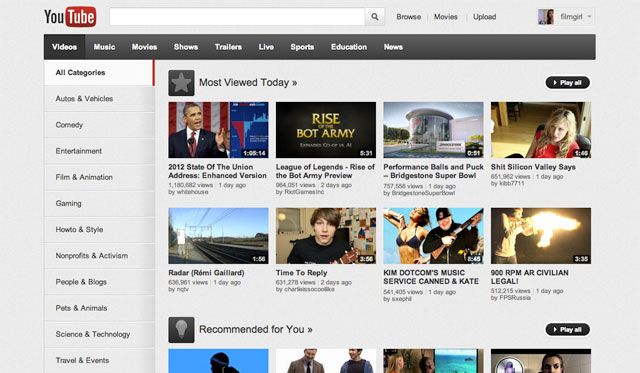Switch to the Education tab
Image resolution: width=640 pixels, height=373 pixels.
click(x=349, y=47)
